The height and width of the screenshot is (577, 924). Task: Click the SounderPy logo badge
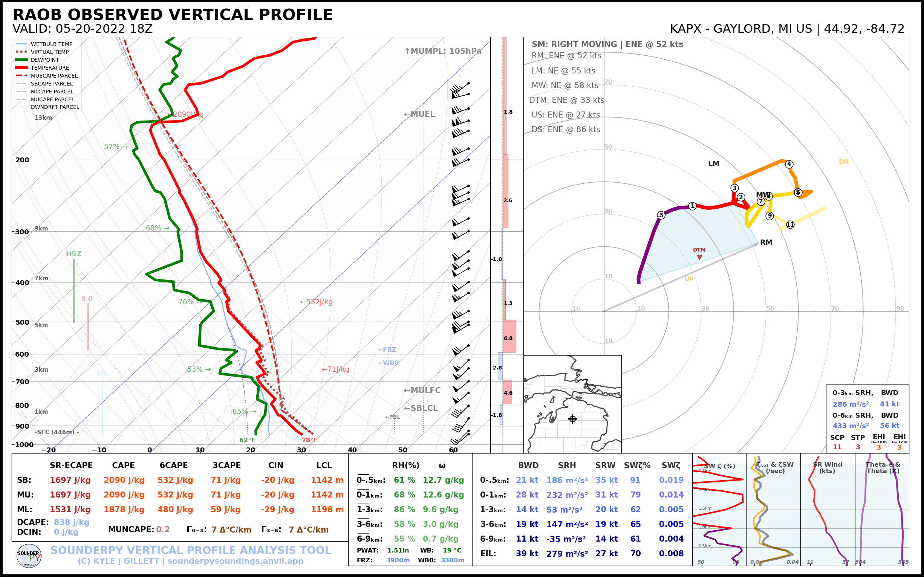29,556
